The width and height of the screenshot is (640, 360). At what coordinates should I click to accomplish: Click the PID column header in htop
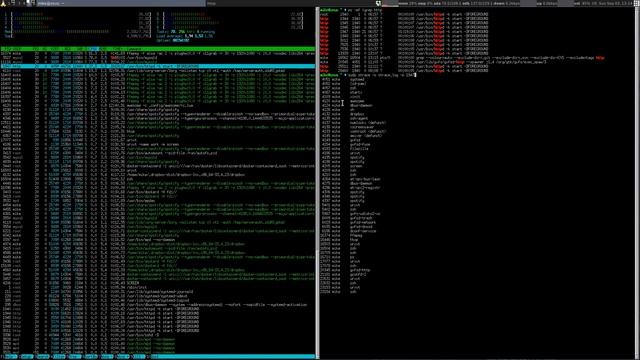point(7,49)
